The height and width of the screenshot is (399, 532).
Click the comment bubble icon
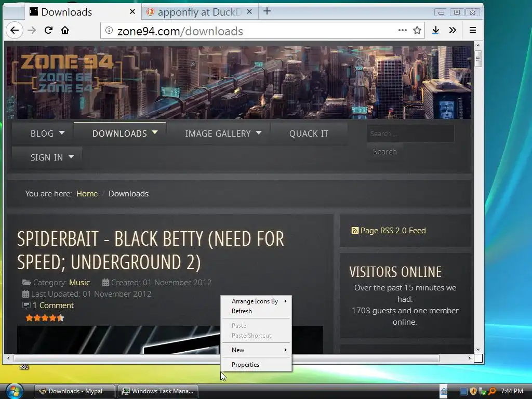[26, 305]
